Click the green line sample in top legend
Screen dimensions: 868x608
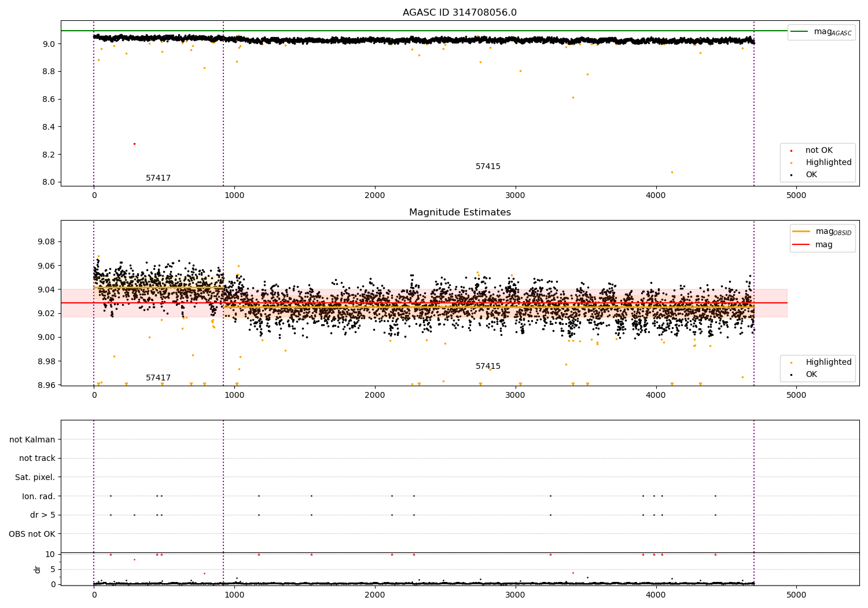tap(800, 32)
